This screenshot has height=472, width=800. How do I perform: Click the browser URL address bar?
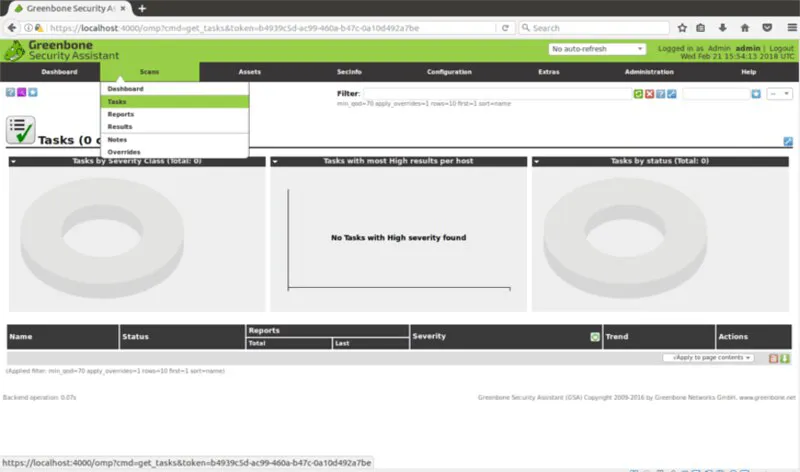270,28
